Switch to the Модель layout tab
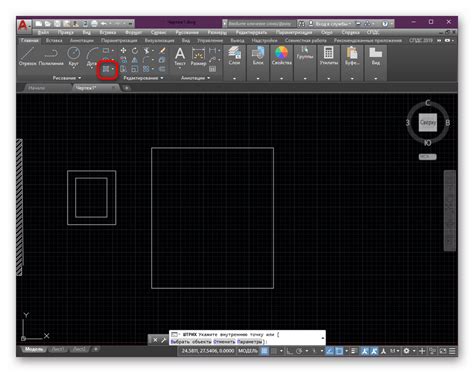The width and height of the screenshot is (474, 373). pos(34,349)
